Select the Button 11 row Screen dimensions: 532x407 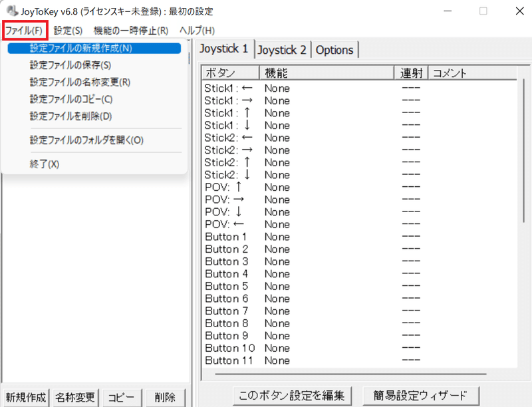[360, 360]
